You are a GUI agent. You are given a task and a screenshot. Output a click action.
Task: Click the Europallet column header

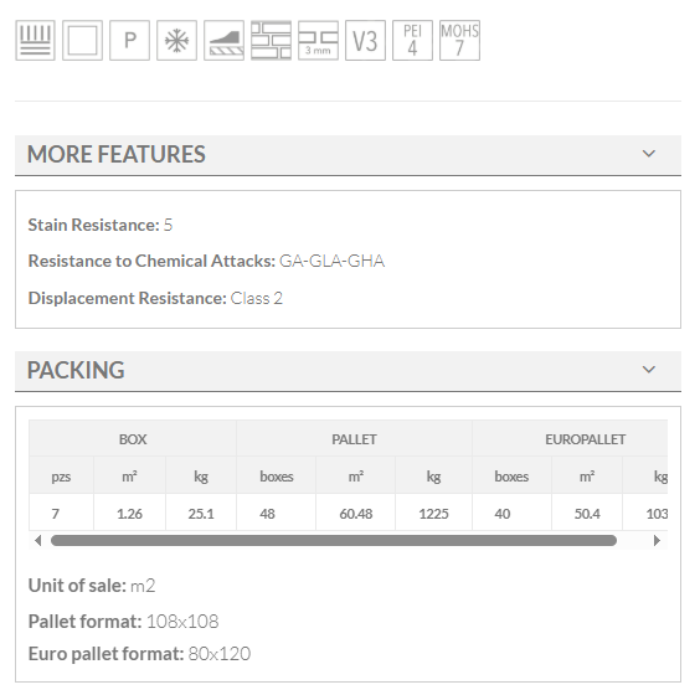point(585,439)
